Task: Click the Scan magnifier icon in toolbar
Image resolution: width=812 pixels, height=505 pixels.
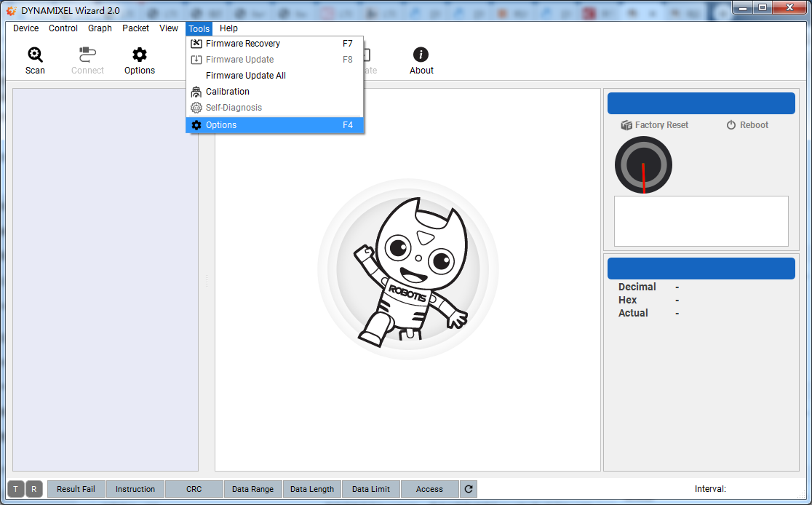Action: [x=35, y=55]
